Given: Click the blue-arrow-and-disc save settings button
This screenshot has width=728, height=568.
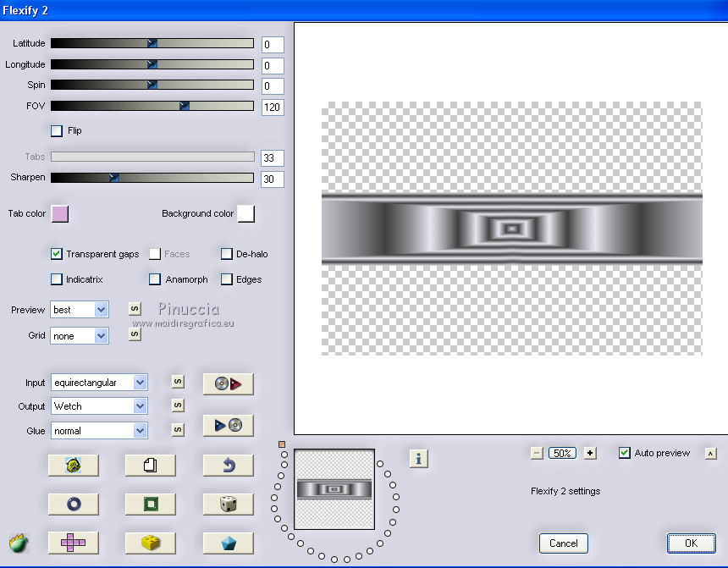Looking at the screenshot, I should pyautogui.click(x=228, y=425).
